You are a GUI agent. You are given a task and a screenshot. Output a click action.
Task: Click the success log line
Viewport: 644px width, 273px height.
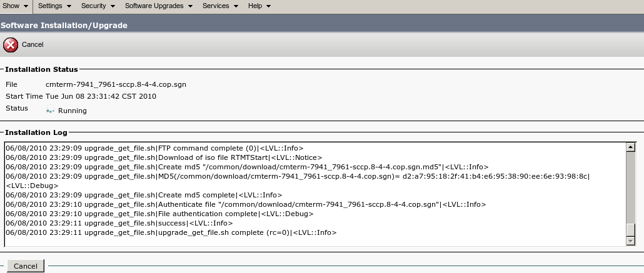pos(119,224)
